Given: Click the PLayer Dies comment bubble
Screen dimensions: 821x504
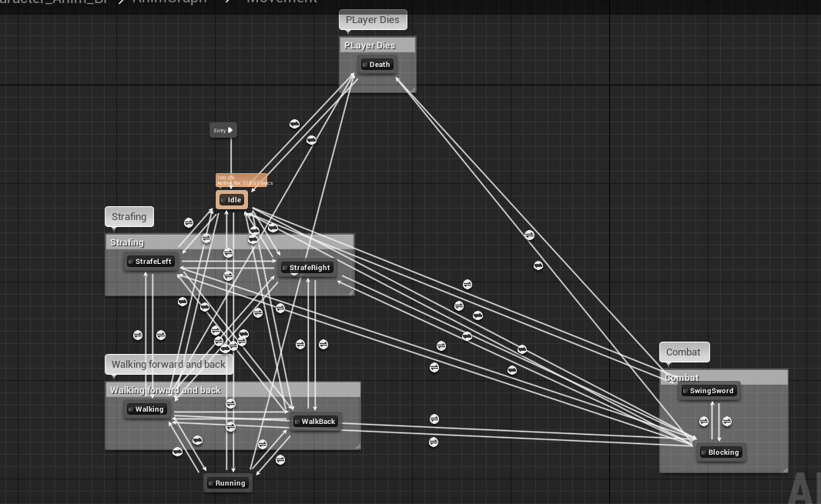Looking at the screenshot, I should pyautogui.click(x=373, y=20).
